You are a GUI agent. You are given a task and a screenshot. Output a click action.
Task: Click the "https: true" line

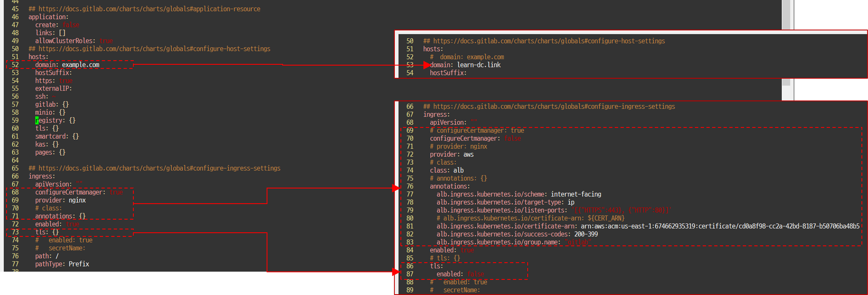click(x=54, y=81)
